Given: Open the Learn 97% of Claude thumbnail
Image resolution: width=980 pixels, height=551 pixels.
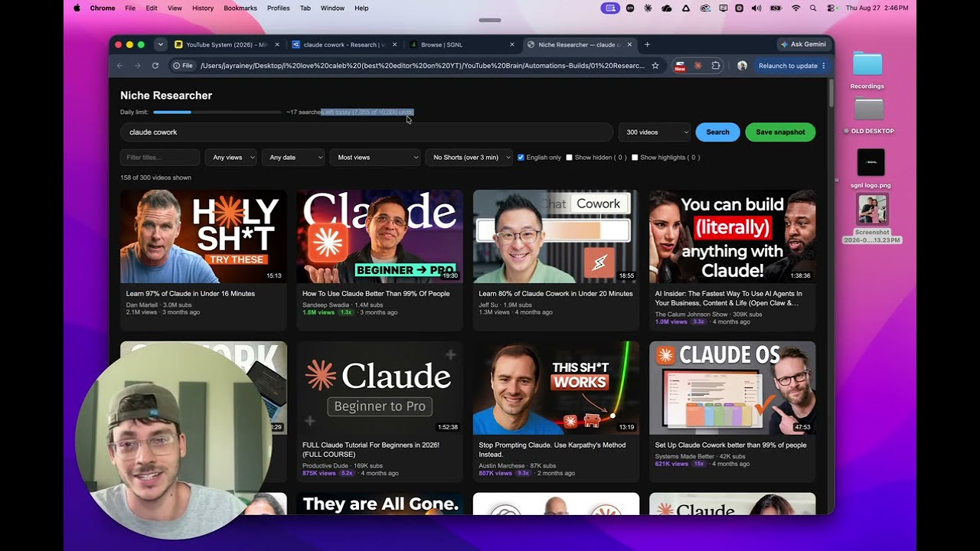Looking at the screenshot, I should pyautogui.click(x=204, y=236).
